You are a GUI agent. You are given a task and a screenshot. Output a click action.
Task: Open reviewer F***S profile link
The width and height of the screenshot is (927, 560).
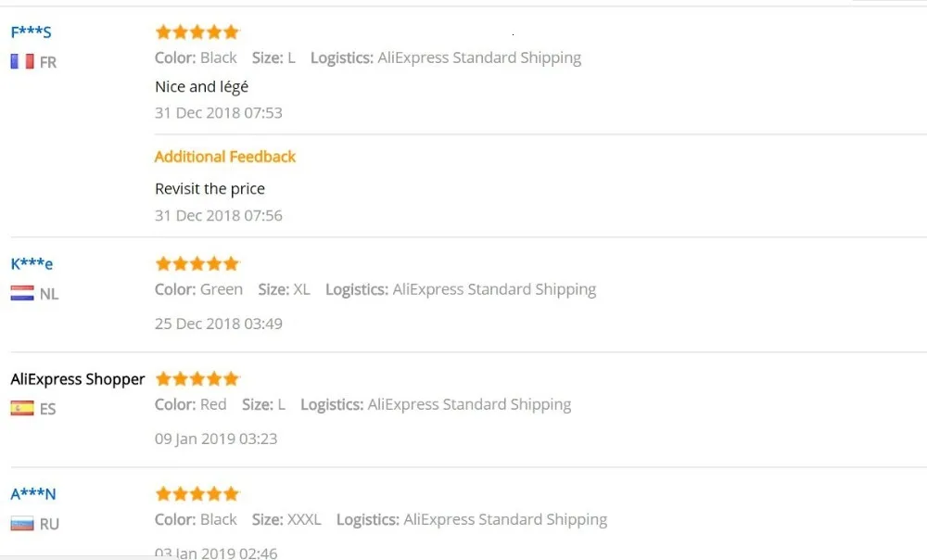pos(31,32)
